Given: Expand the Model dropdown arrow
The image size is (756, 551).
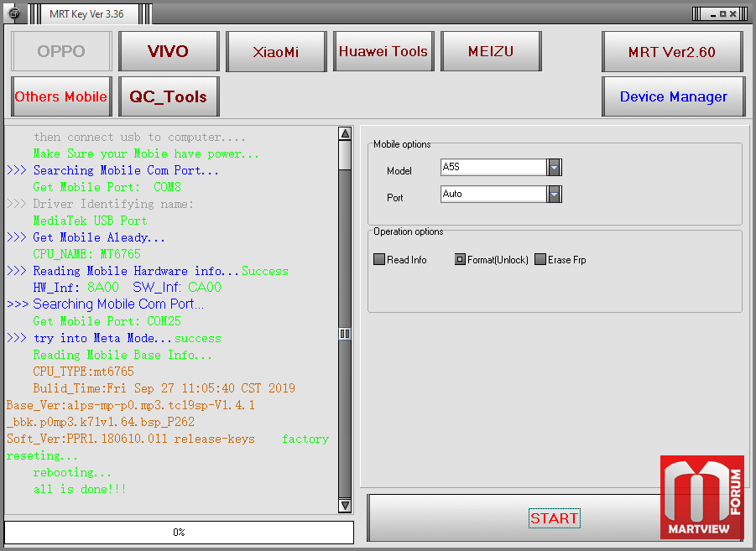Looking at the screenshot, I should click(x=554, y=167).
